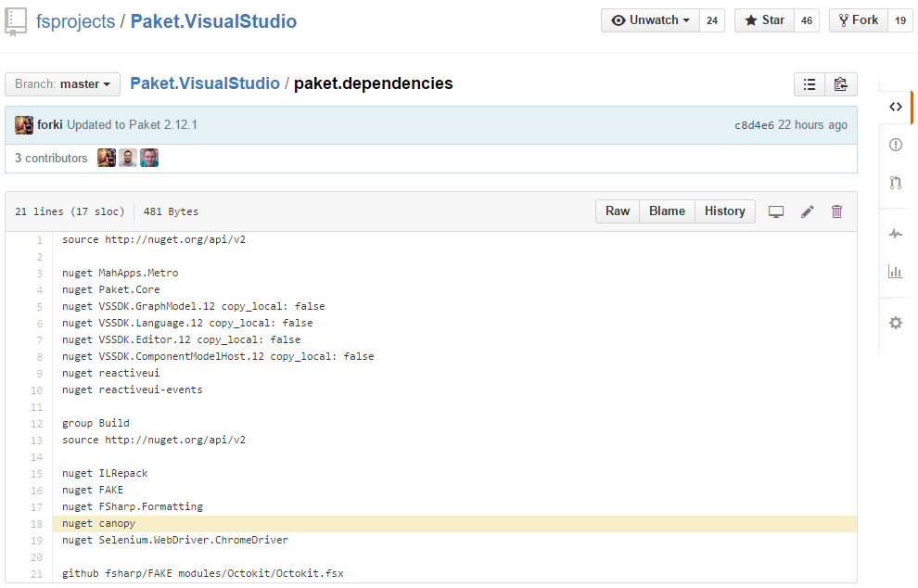Click 'nuget FSharp.Formatting' code line

[x=133, y=506]
